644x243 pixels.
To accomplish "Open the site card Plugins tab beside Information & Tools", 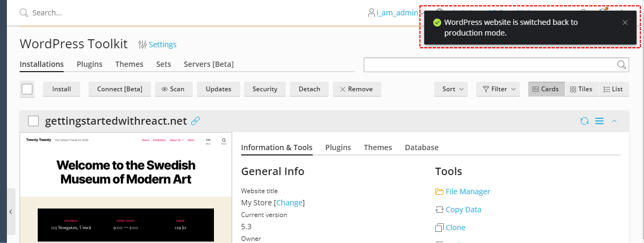I will click(338, 147).
